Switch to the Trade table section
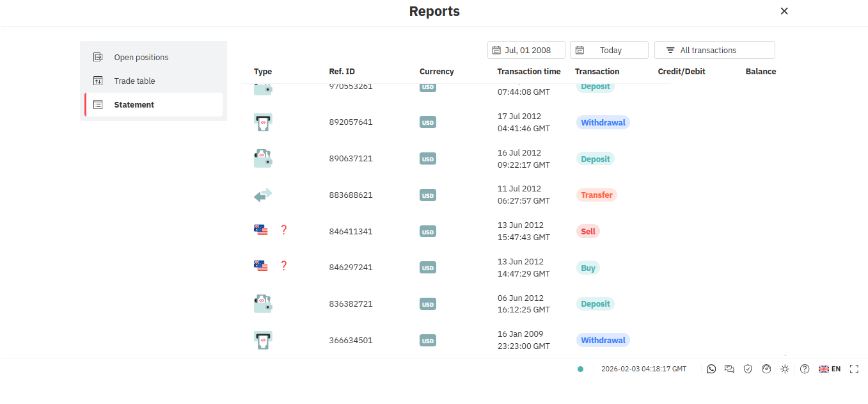868x404 pixels. coord(134,81)
